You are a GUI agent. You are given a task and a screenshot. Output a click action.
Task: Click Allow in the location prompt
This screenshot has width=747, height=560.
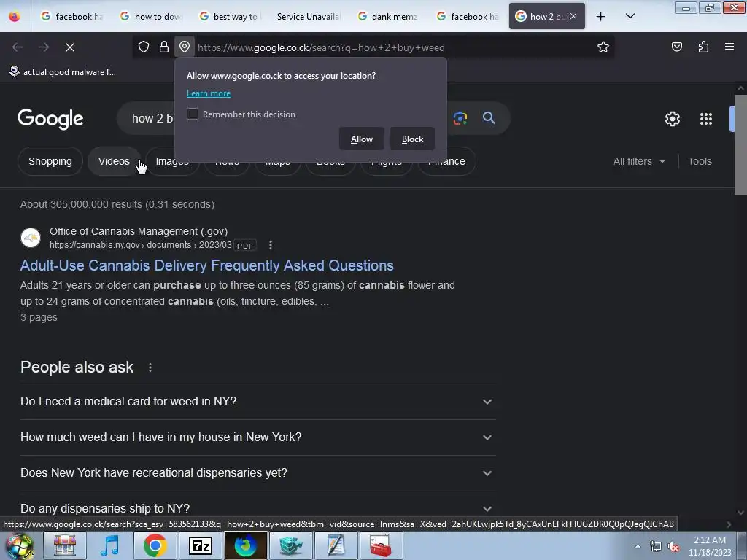[x=362, y=139]
